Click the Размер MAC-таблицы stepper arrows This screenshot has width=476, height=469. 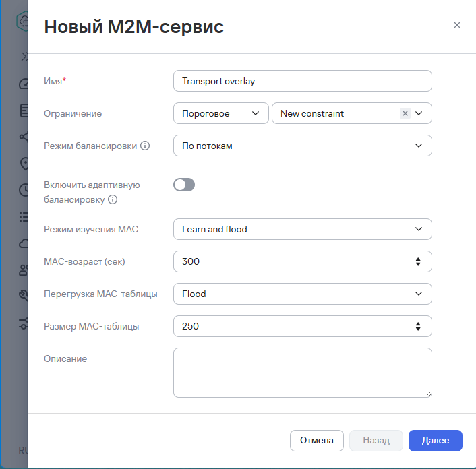pyautogui.click(x=418, y=326)
